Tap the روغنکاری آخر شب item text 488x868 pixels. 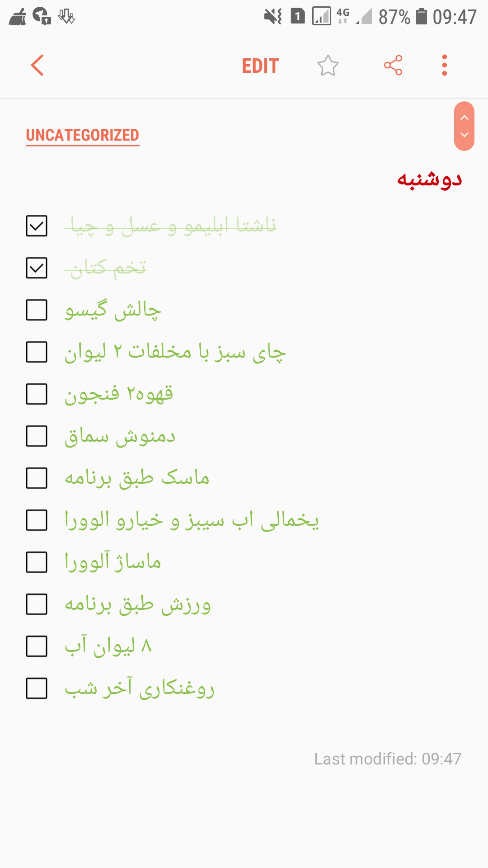140,689
